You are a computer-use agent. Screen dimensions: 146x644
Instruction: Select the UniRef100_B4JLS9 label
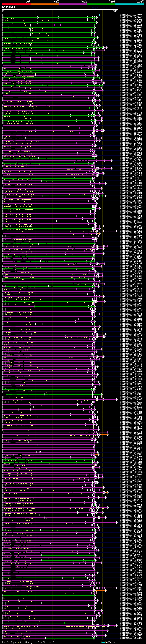(x=131, y=75)
